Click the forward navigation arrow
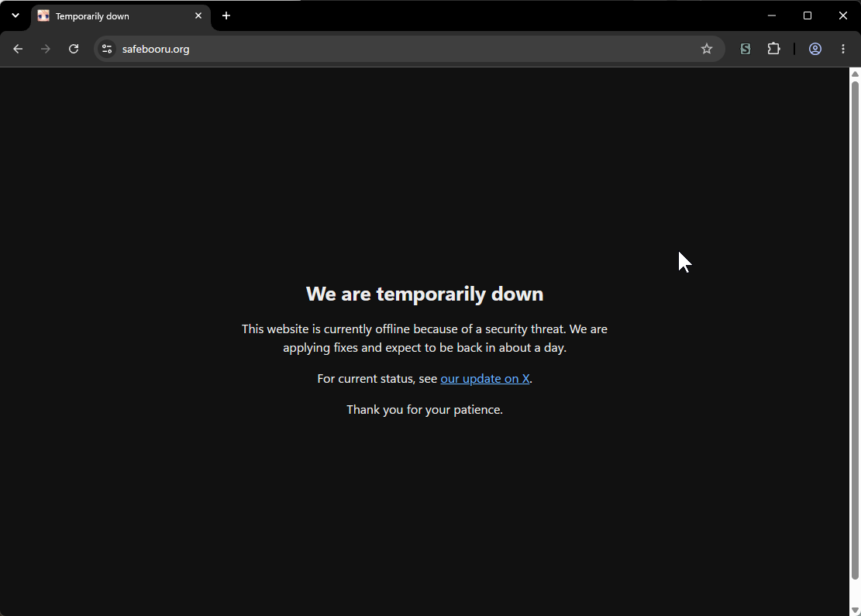The height and width of the screenshot is (616, 861). 46,49
